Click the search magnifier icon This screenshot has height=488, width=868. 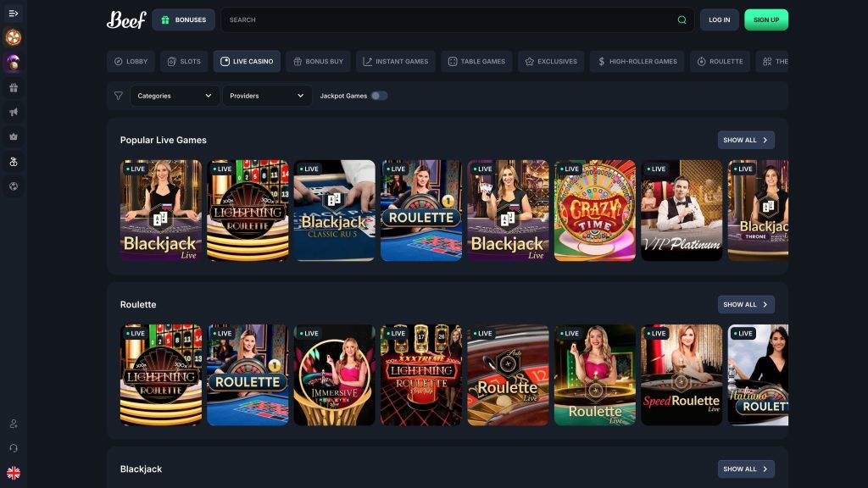pos(682,20)
